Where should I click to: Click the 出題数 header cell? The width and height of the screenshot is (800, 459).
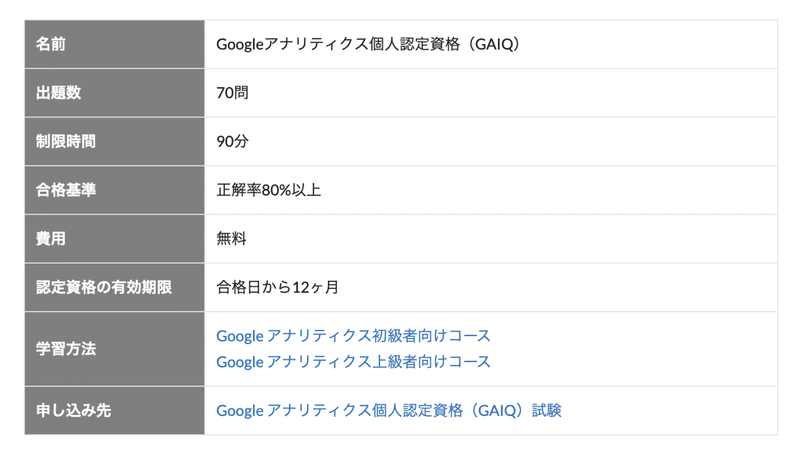pyautogui.click(x=115, y=93)
